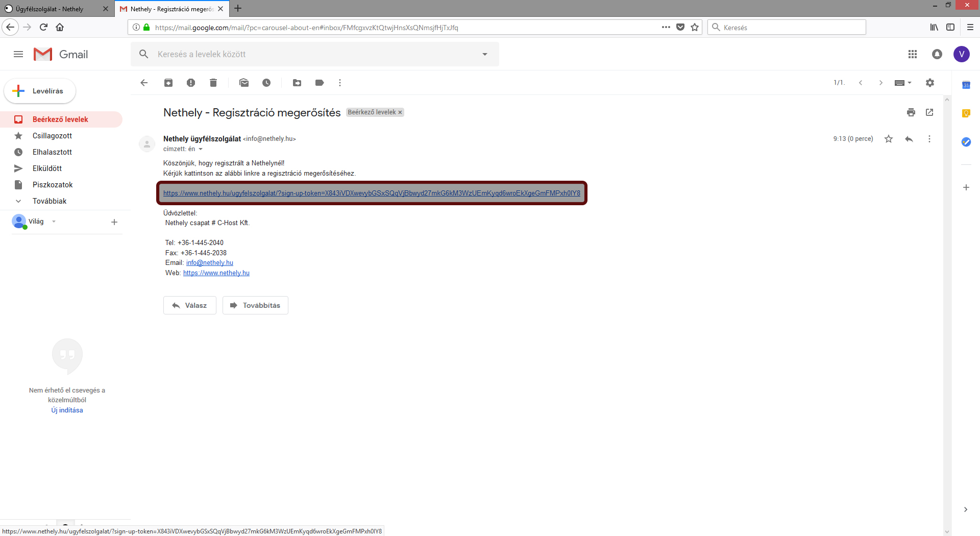The width and height of the screenshot is (980, 536).
Task: Open the Elküldött folder
Action: tap(47, 168)
